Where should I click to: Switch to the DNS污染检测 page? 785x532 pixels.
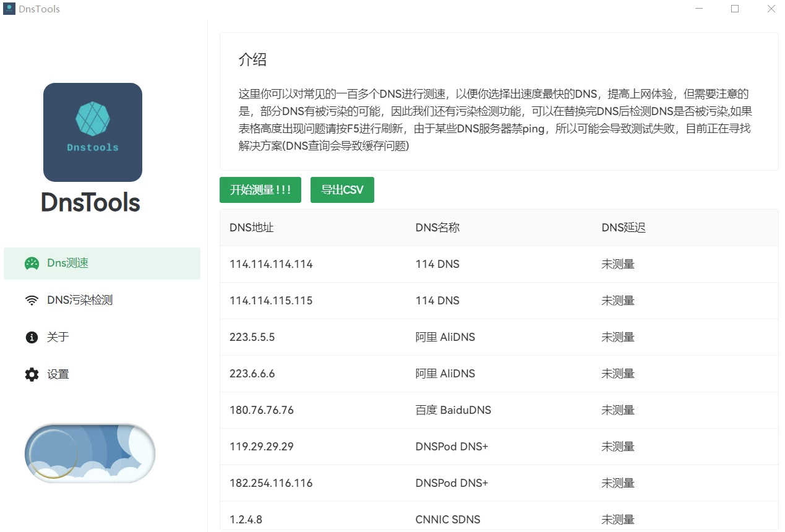79,299
